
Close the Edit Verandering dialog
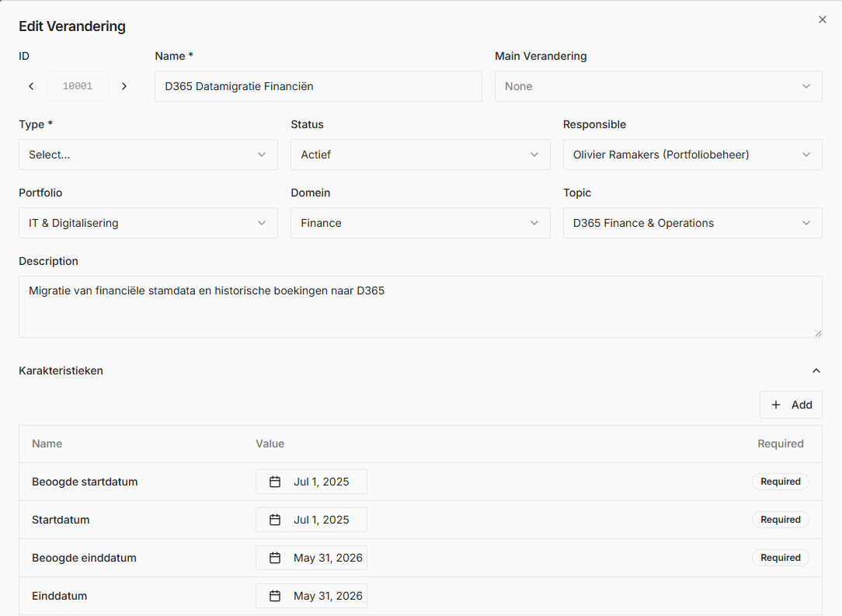(823, 19)
